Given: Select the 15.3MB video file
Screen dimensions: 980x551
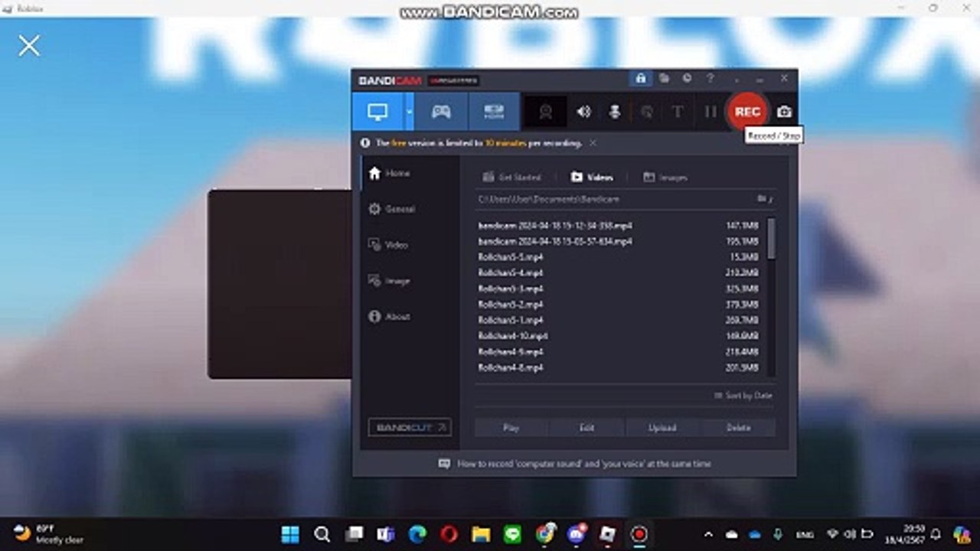Looking at the screenshot, I should tap(619, 257).
